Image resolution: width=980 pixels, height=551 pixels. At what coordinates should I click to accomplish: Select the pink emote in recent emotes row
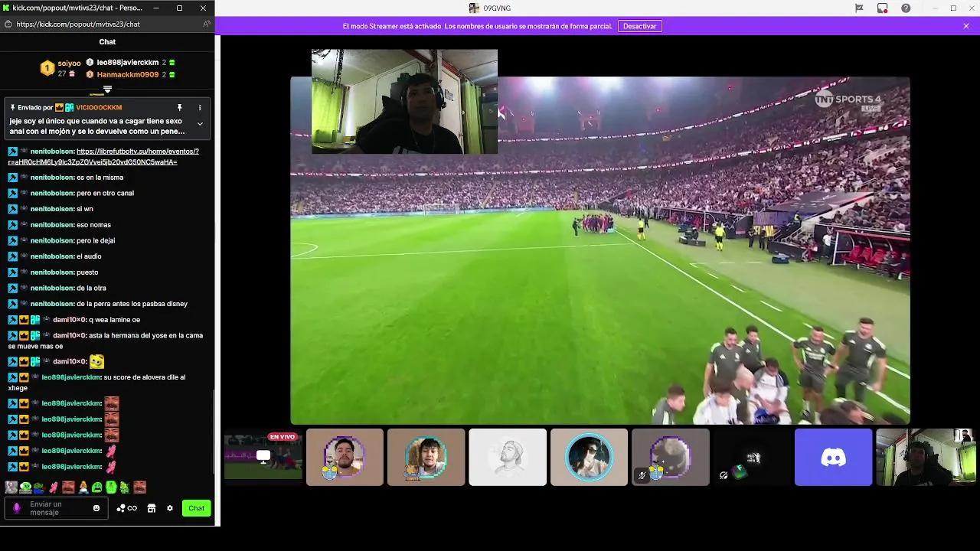pyautogui.click(x=54, y=487)
